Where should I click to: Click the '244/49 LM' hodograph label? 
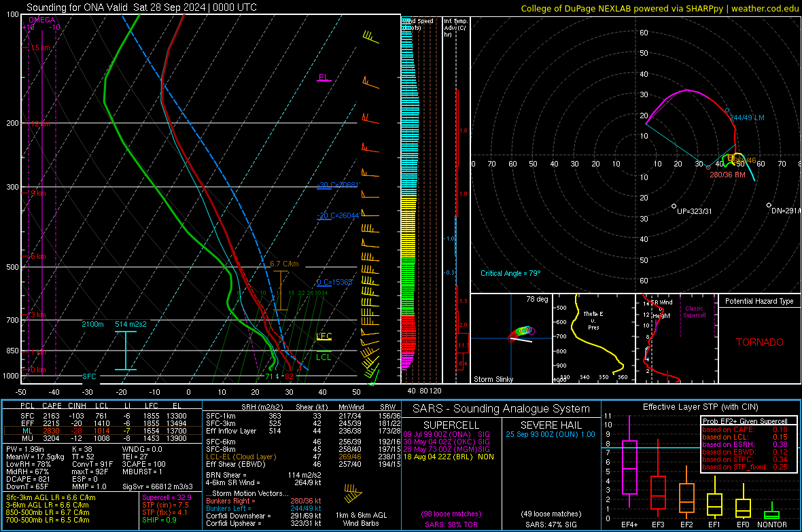click(747, 118)
